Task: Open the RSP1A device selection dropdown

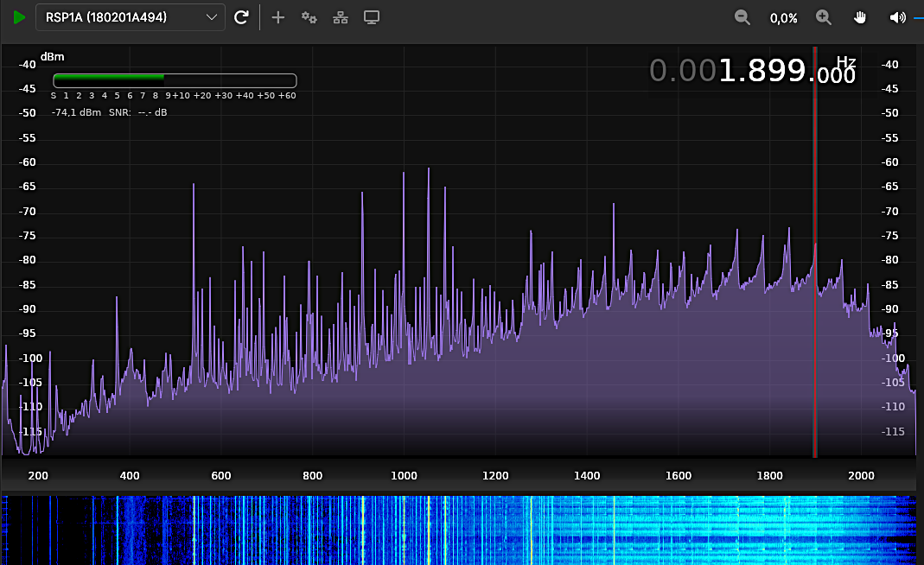Action: tap(130, 17)
